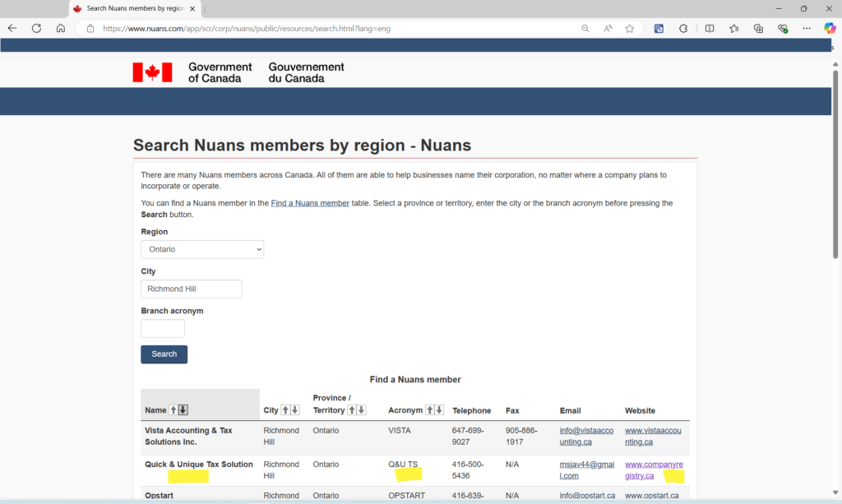Viewport: 842px width, 504px height.
Task: Open Extensions puzzle icon
Action: pos(683,29)
